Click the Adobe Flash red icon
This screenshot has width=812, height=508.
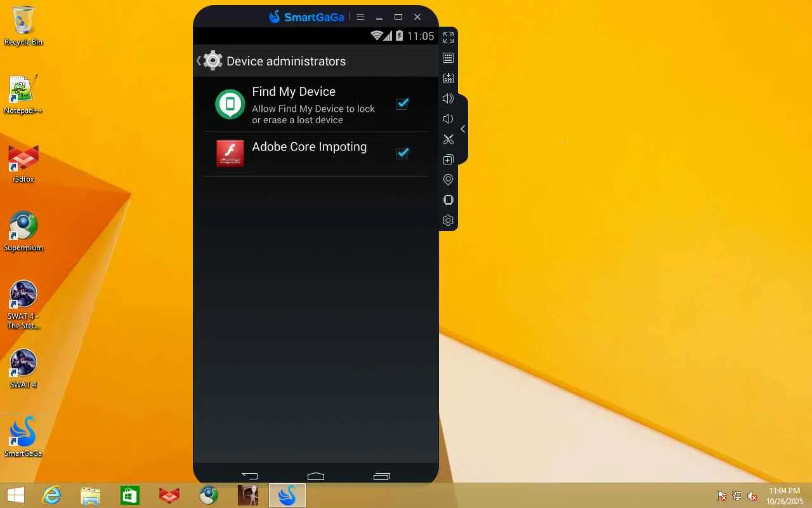[230, 154]
